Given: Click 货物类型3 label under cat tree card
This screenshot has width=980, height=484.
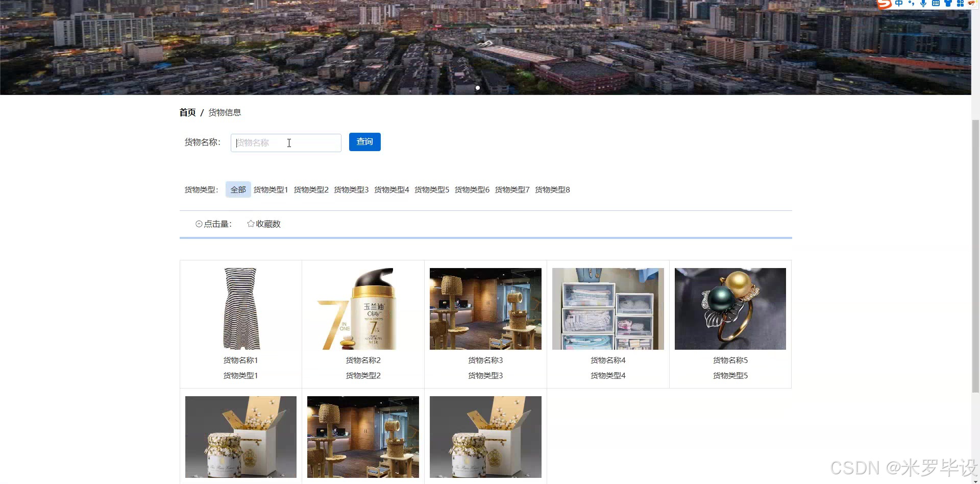Looking at the screenshot, I should tap(485, 376).
